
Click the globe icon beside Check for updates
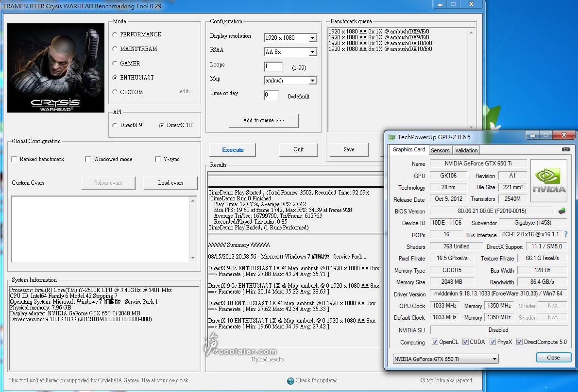click(290, 380)
